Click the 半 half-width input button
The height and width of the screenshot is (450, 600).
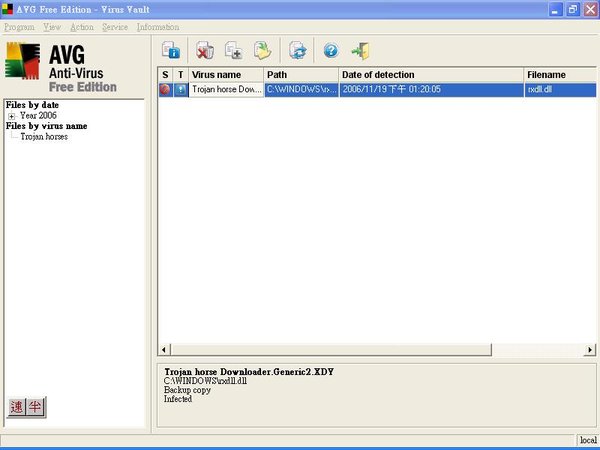point(34,407)
